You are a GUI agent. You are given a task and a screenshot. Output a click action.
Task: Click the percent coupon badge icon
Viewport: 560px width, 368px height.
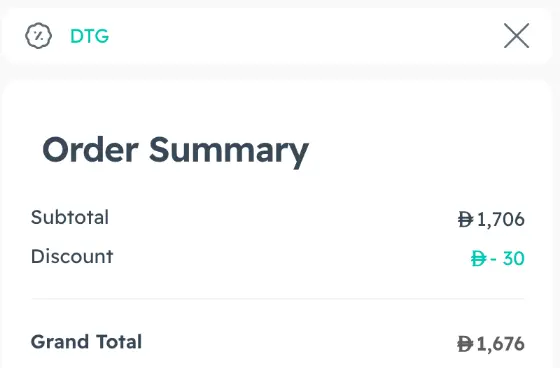click(38, 36)
